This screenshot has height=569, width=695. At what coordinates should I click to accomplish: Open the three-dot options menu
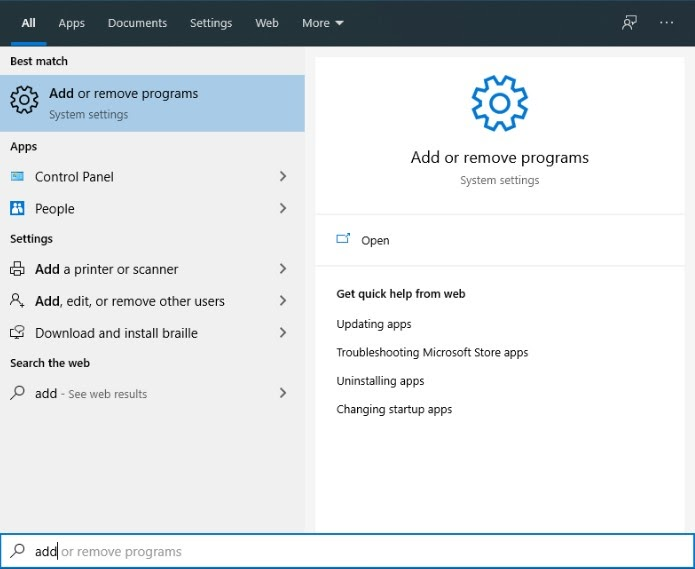coord(667,23)
